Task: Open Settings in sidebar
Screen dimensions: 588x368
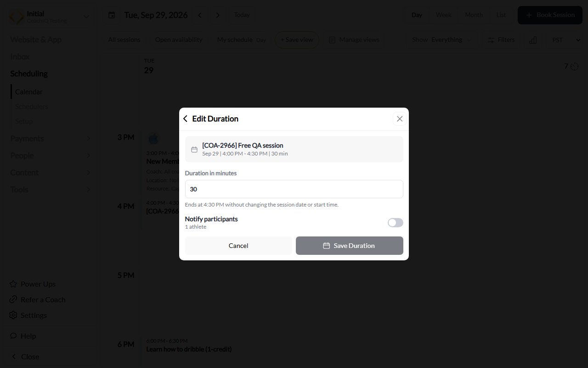Action: point(28,316)
